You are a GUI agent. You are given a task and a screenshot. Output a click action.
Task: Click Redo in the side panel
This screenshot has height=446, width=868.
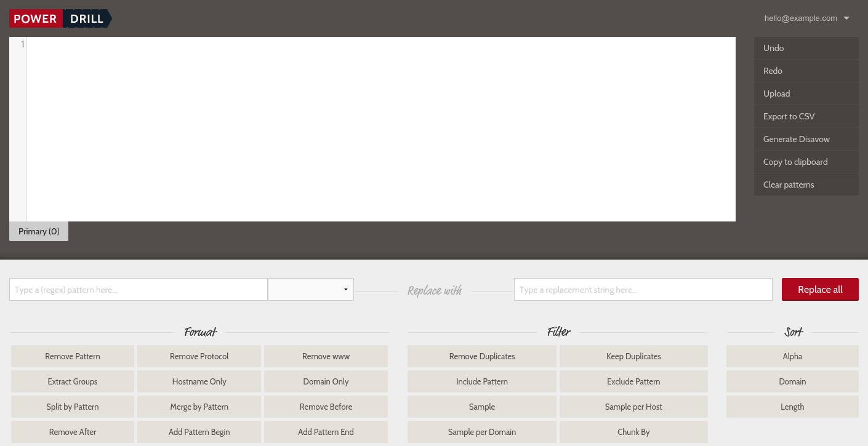pos(806,71)
